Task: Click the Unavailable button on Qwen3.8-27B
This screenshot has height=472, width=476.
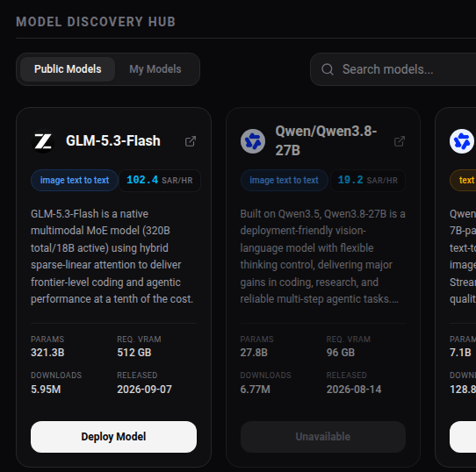Action: pos(323,437)
